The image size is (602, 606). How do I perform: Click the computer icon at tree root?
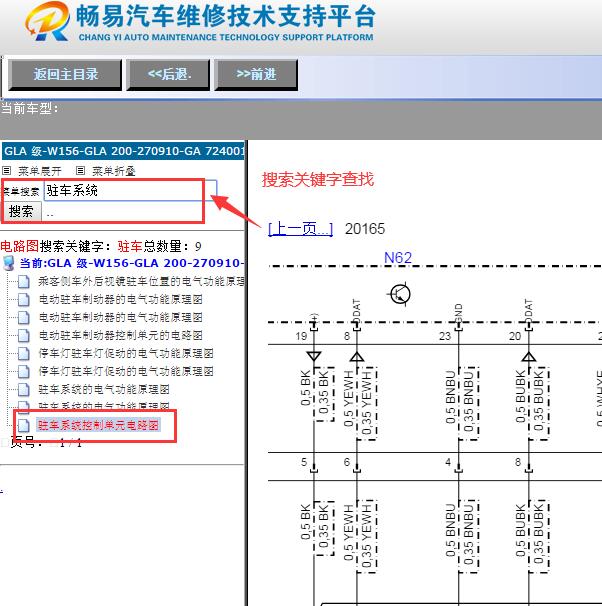click(9, 263)
